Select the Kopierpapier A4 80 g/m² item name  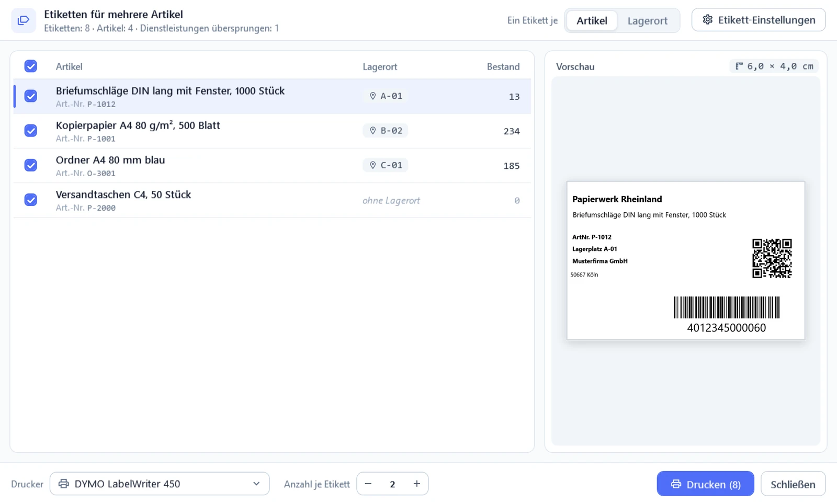[x=138, y=125]
